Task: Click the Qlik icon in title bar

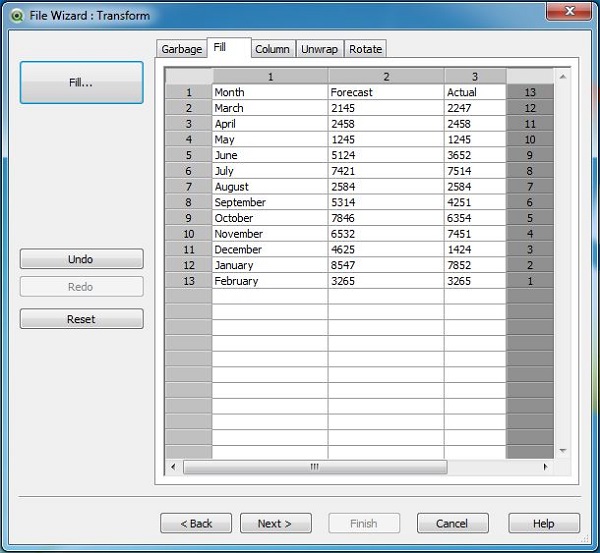Action: coord(17,13)
